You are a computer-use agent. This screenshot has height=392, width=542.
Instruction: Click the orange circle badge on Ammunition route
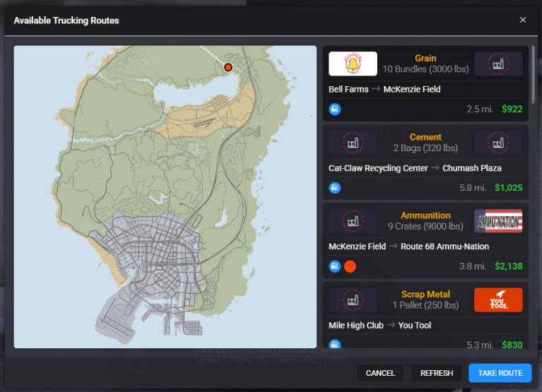click(350, 266)
